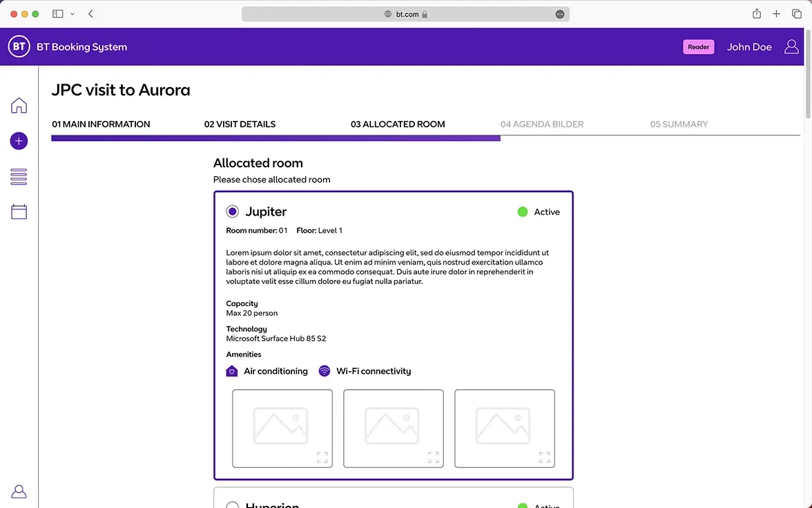812x508 pixels.
Task: Open the home icon in left sidebar
Action: 19,106
